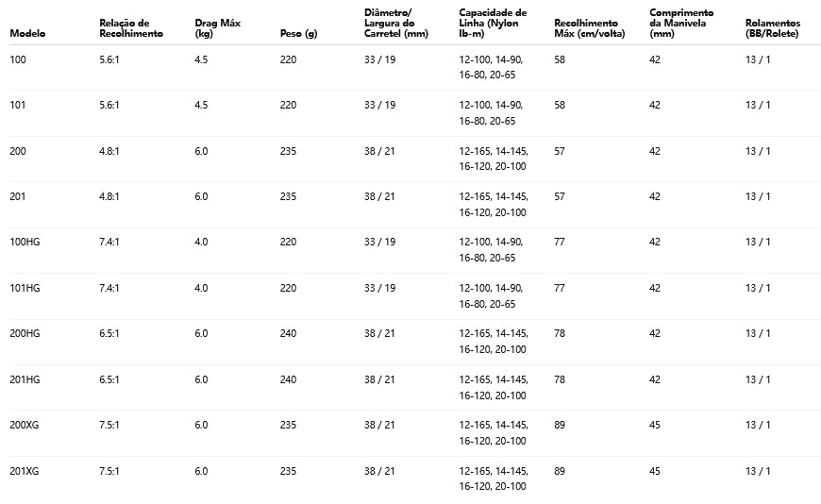Select the model '101' cell
The image size is (821, 504).
[17, 105]
